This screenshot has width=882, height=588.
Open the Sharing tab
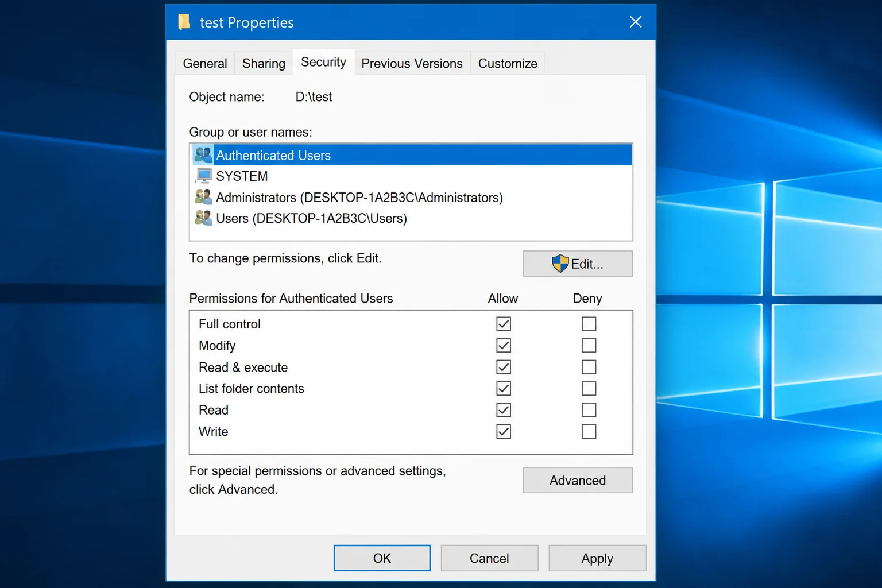264,63
